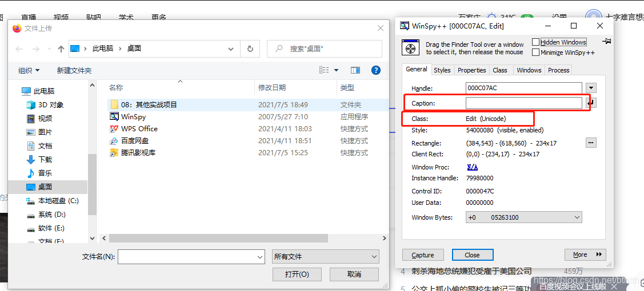This screenshot has width=644, height=291.
Task: Open the address bar history dropdown
Action: click(231, 48)
